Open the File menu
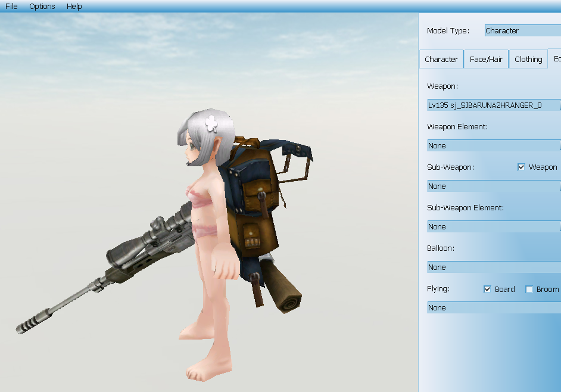Image resolution: width=561 pixels, height=392 pixels. tap(11, 7)
